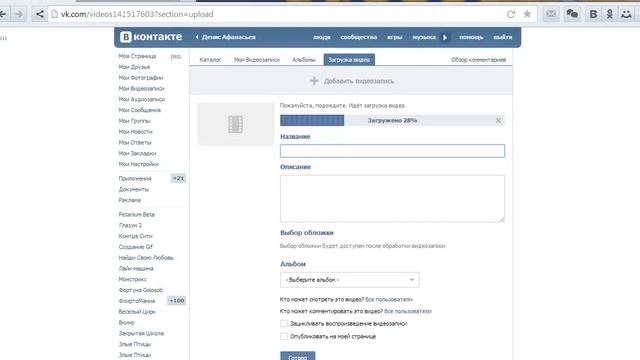Viewport: 640px width, 360px height.
Task: Click the +100 ФлиртоМания counter badge
Action: point(177,301)
